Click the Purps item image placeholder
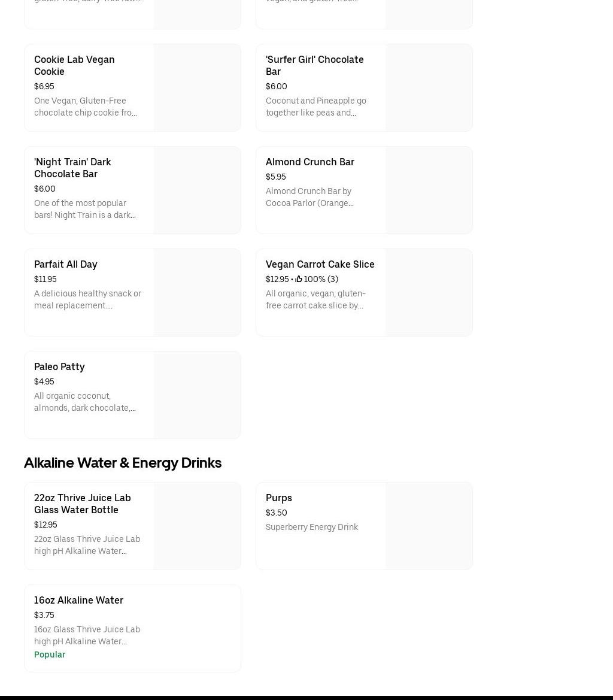The image size is (613, 700). pyautogui.click(x=429, y=526)
